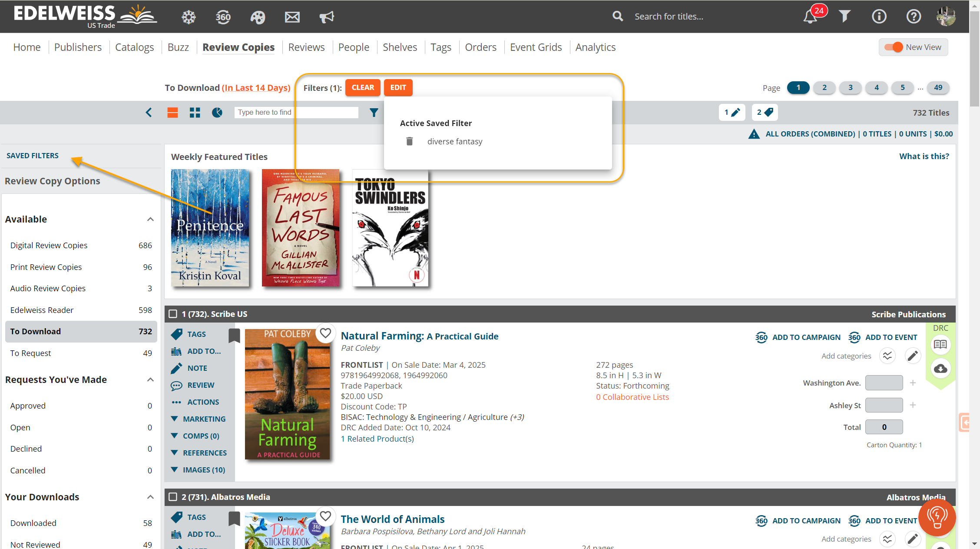Toggle the New View switch

894,47
